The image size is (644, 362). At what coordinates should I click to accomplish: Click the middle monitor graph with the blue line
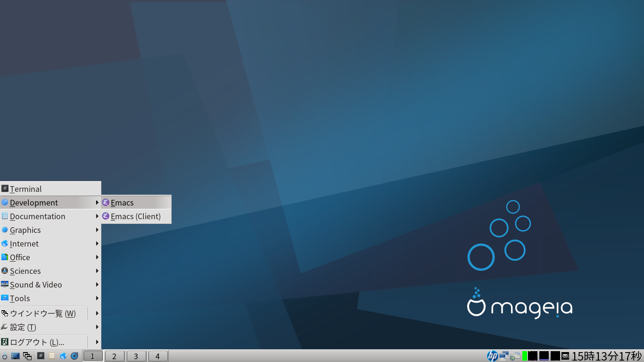click(x=544, y=356)
